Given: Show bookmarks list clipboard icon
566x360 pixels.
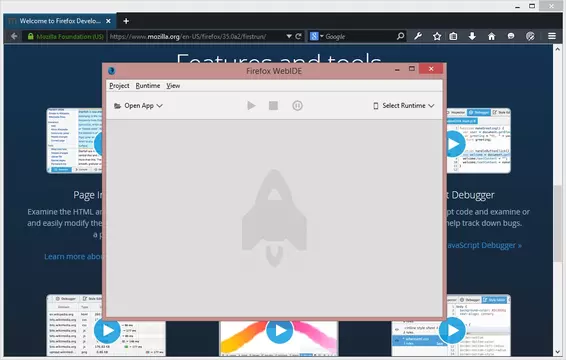Looking at the screenshot, I should [453, 36].
